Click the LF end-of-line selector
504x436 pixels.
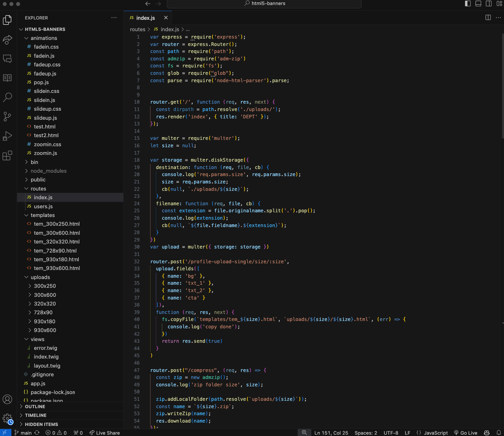(x=407, y=433)
